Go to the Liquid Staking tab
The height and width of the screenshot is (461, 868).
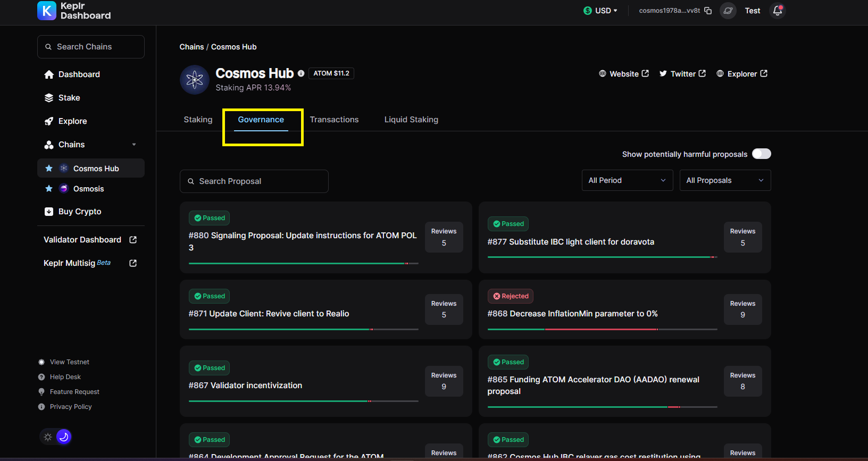click(x=412, y=120)
